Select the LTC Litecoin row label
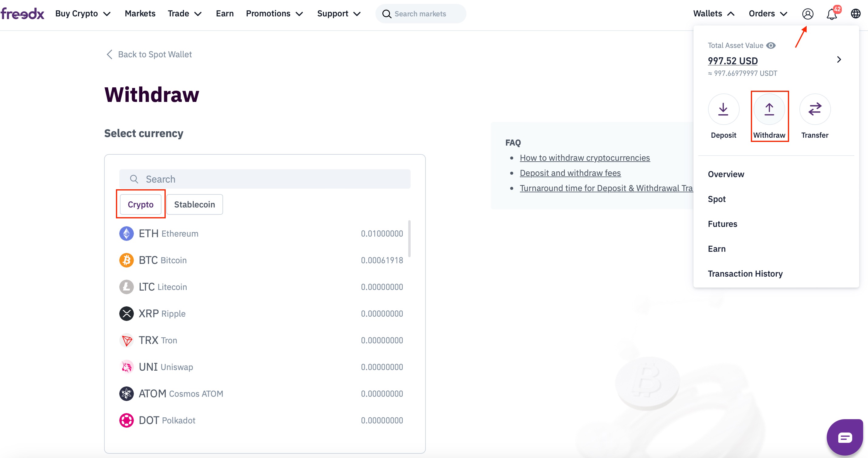Viewport: 868px width, 458px height. coord(163,287)
